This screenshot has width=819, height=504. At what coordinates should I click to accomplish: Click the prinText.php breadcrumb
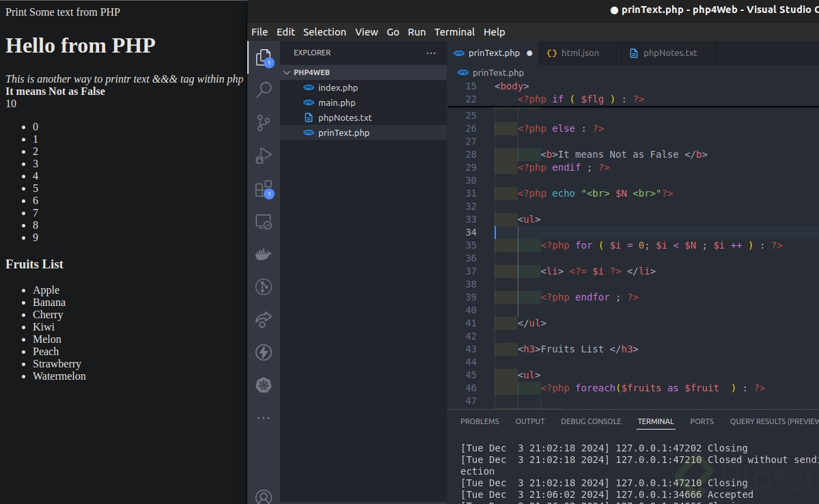point(498,72)
